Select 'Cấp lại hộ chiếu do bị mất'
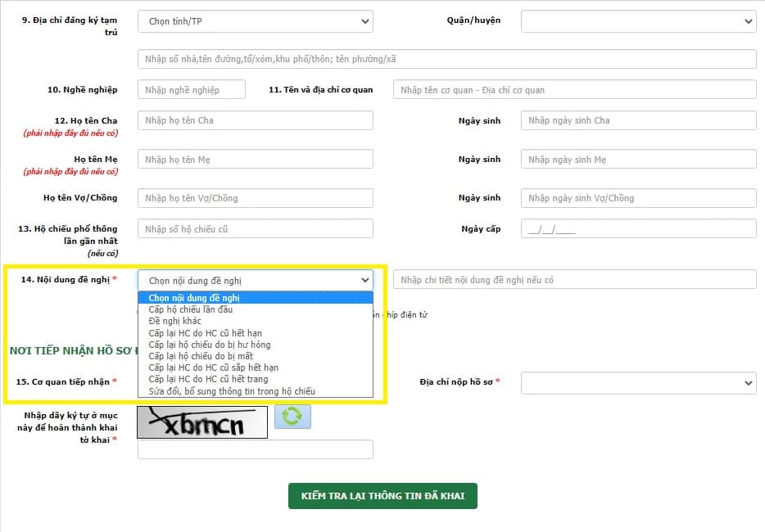765x532 pixels. pyautogui.click(x=201, y=356)
